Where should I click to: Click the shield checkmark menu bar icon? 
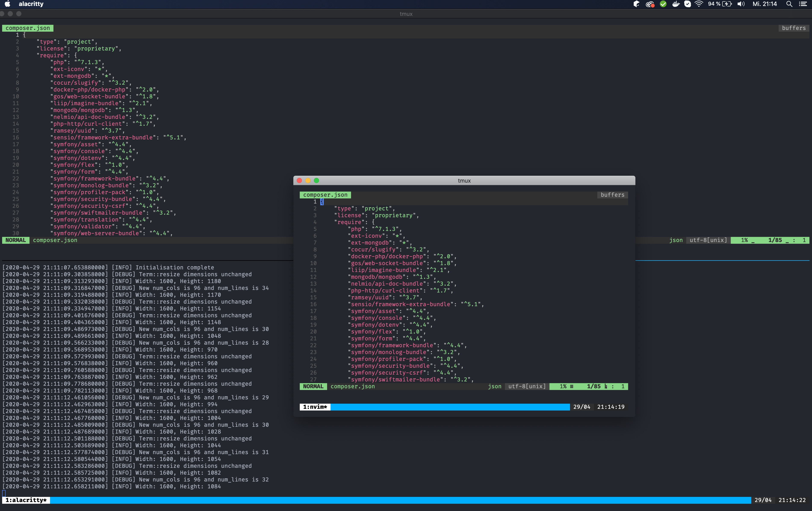688,4
